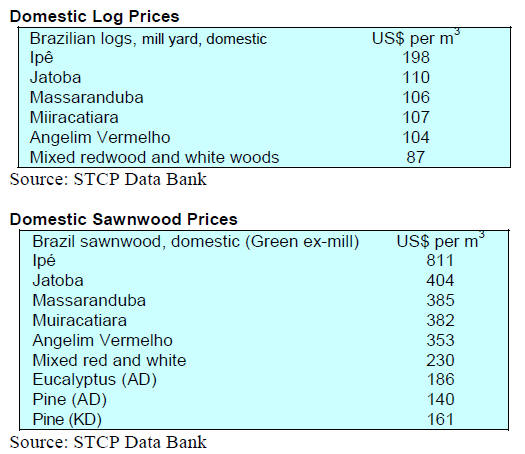Select Angelim Vermelho log price 104
The height and width of the screenshot is (454, 525).
[x=416, y=138]
